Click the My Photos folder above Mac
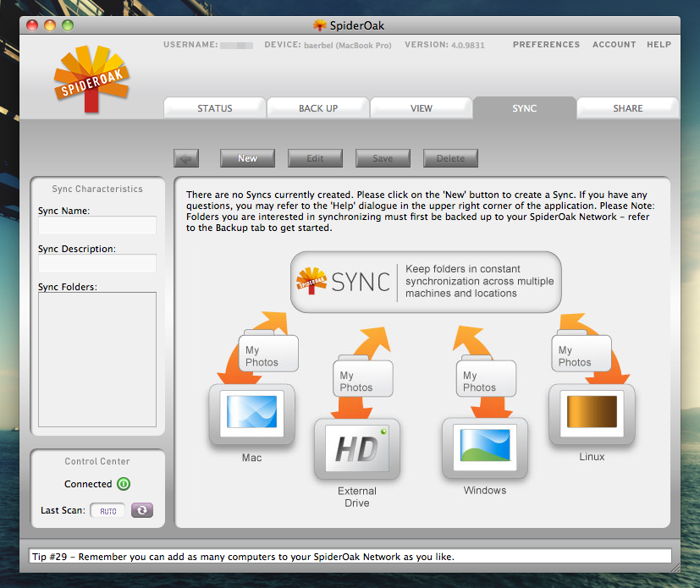 (x=269, y=352)
